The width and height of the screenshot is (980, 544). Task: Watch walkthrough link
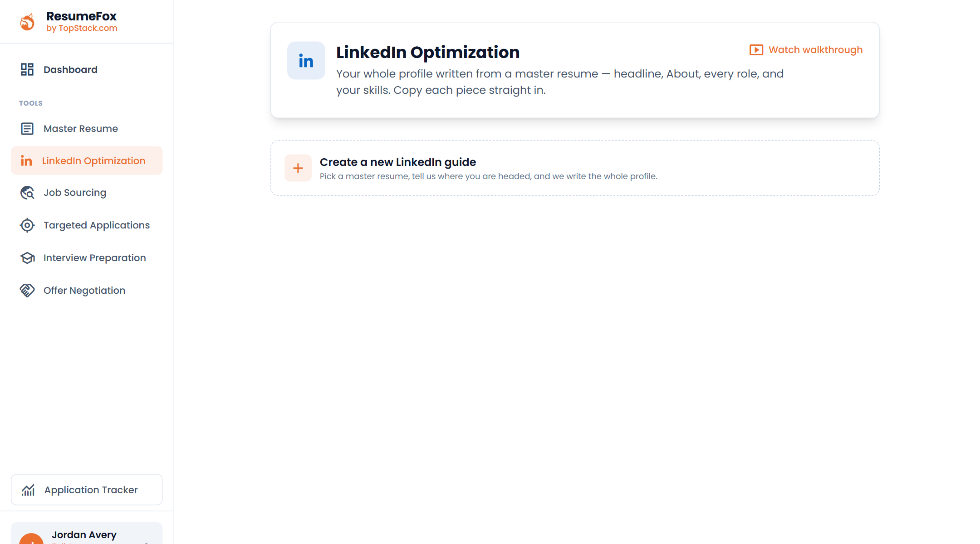(x=806, y=50)
